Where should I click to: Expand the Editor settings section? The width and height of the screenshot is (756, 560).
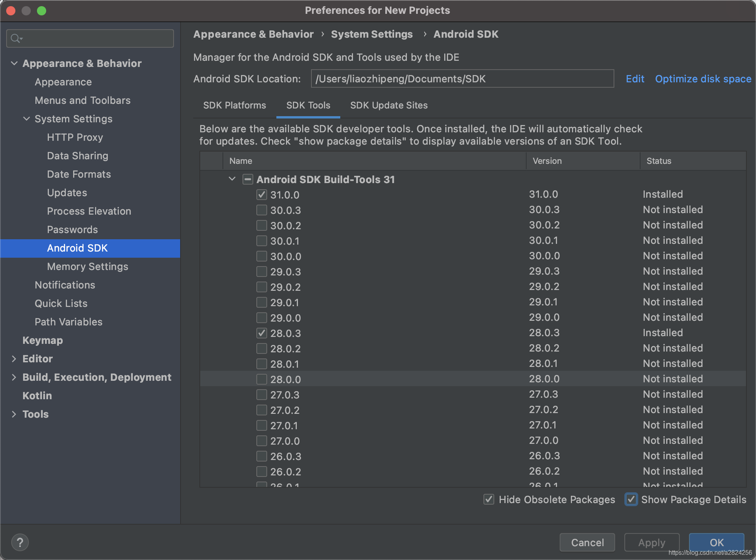(14, 358)
